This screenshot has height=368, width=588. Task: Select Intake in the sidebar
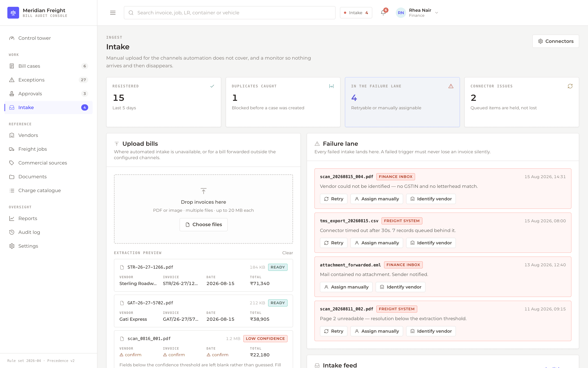pos(48,108)
